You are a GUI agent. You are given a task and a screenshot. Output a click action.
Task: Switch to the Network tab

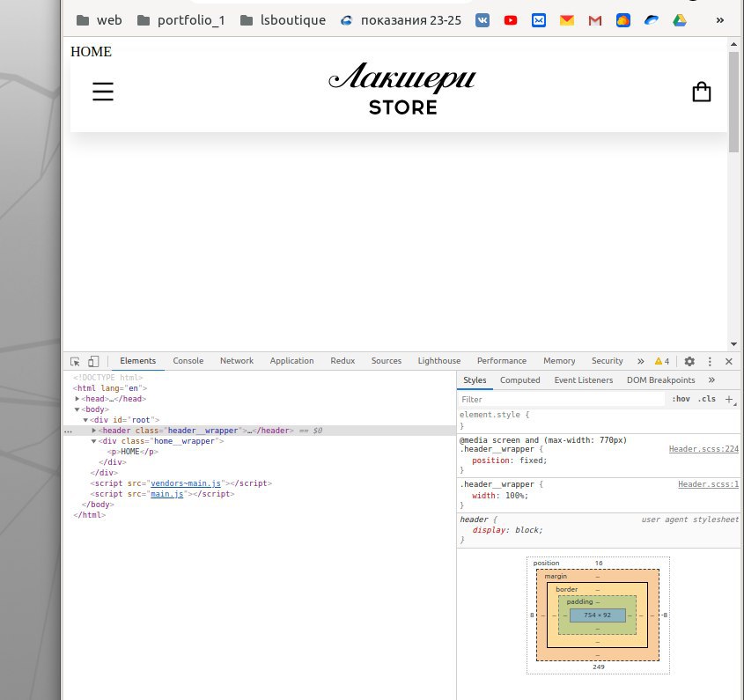click(237, 361)
